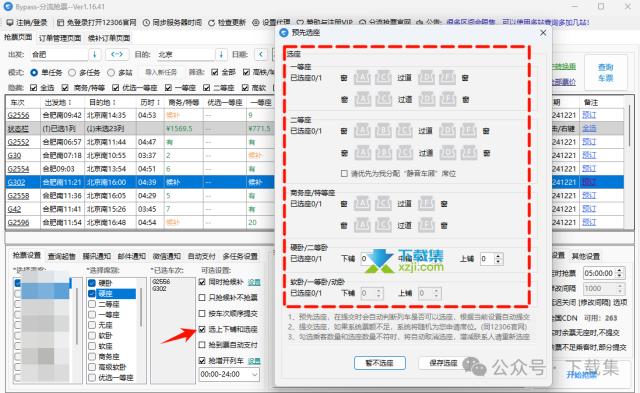This screenshot has height=393, width=640.
Task: Open the 邮件通知 tab
Action: pos(131,256)
